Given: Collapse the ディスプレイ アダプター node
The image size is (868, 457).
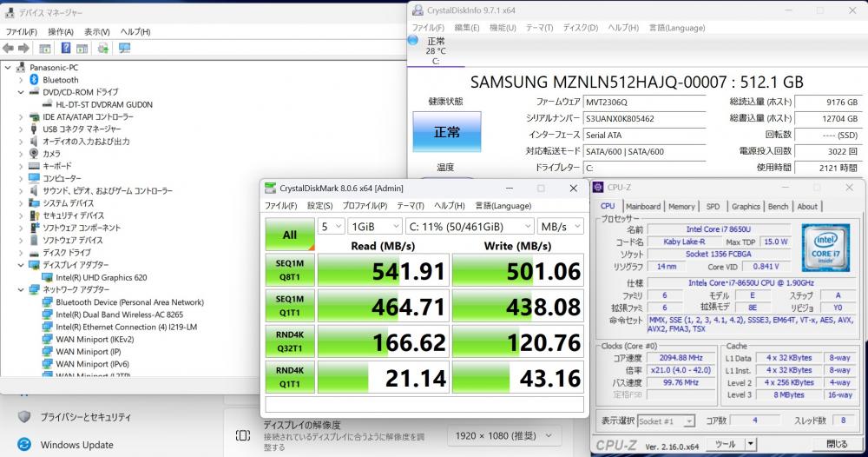Looking at the screenshot, I should (x=21, y=265).
